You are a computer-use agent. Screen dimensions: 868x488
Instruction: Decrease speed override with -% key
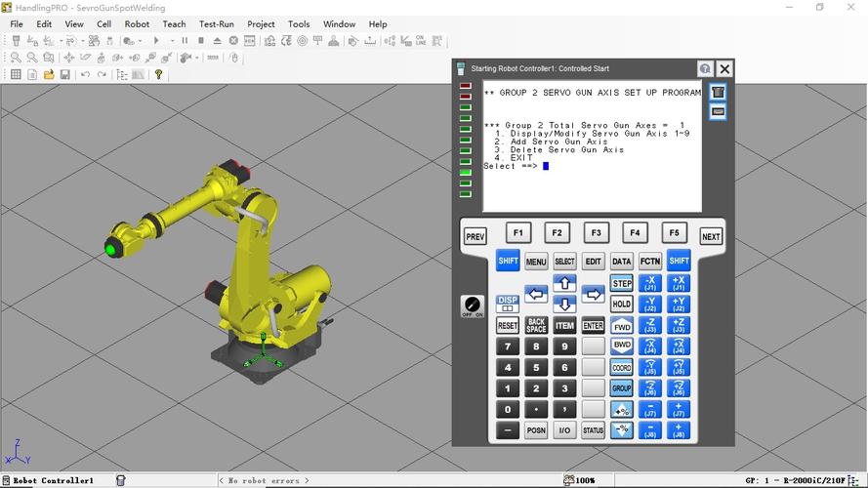[x=622, y=429]
